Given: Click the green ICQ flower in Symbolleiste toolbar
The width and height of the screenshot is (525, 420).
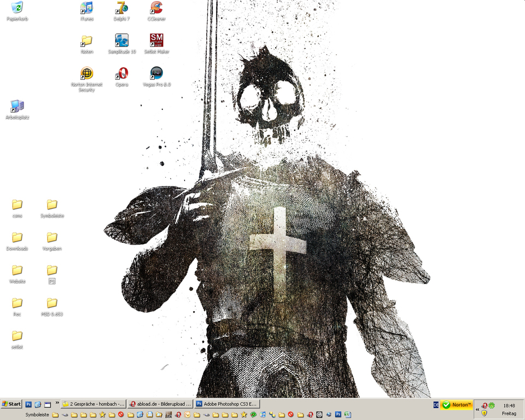Looking at the screenshot, I should click(253, 415).
